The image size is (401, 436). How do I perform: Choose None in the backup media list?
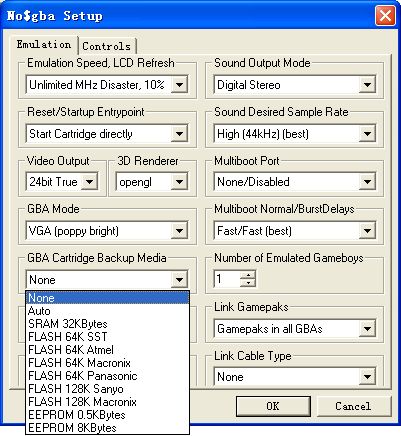pos(107,298)
